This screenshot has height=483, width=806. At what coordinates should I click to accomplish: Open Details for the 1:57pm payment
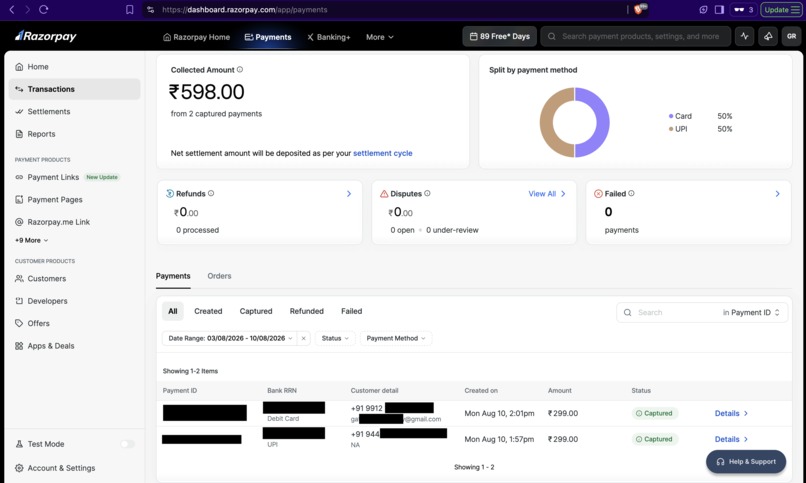pos(731,439)
